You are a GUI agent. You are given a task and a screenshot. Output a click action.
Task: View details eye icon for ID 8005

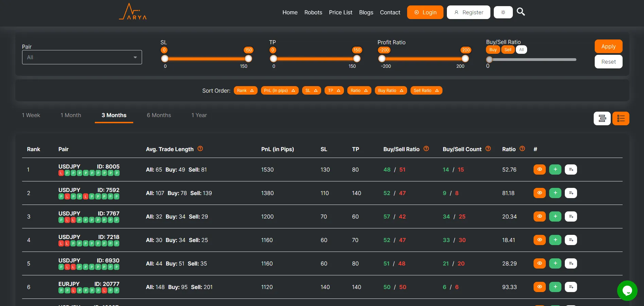pyautogui.click(x=539, y=170)
